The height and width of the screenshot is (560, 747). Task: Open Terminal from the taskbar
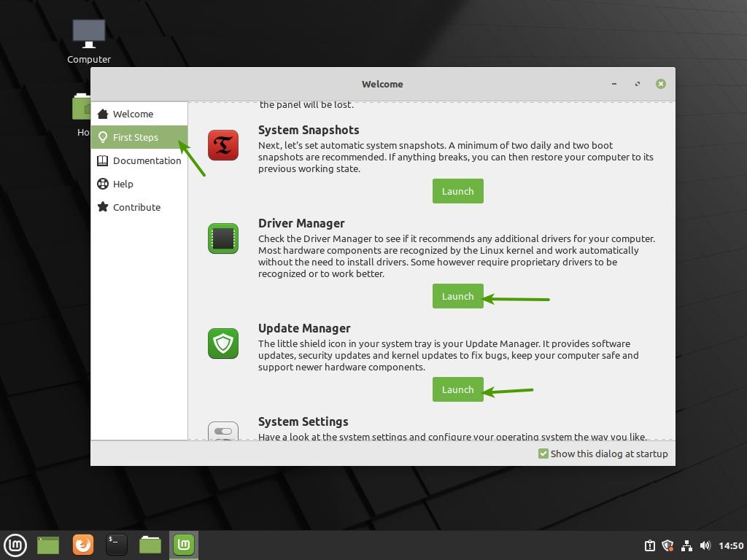[117, 545]
